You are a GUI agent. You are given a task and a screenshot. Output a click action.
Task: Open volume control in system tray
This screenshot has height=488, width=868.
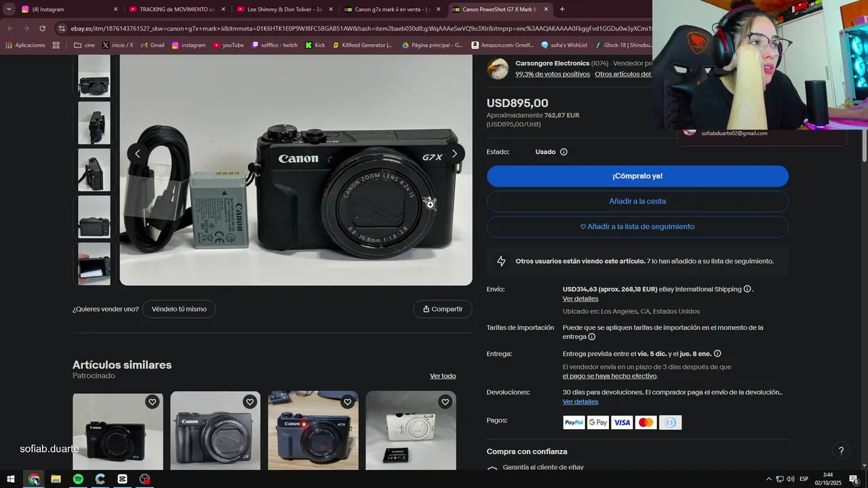pos(791,479)
